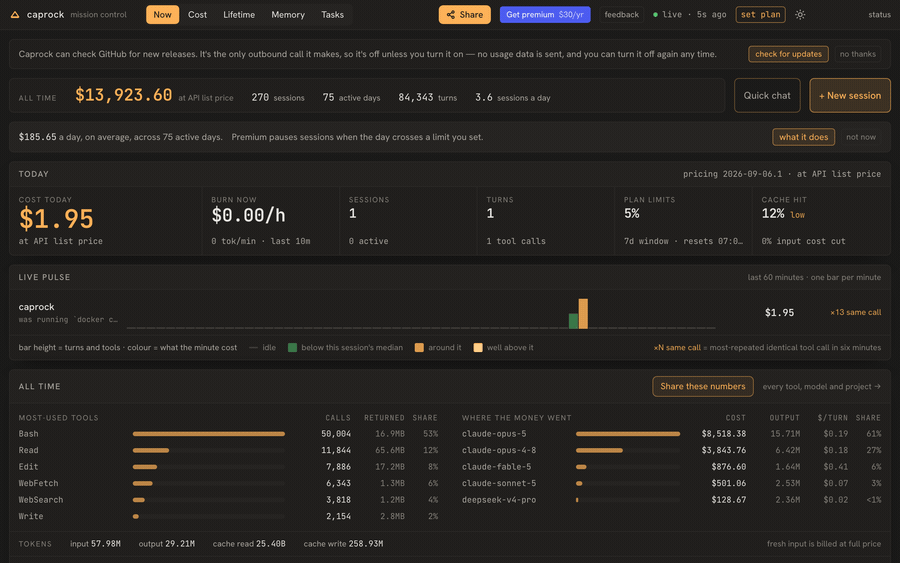The height and width of the screenshot is (563, 900).
Task: Click the $0.00/h burn now value
Action: point(248,215)
